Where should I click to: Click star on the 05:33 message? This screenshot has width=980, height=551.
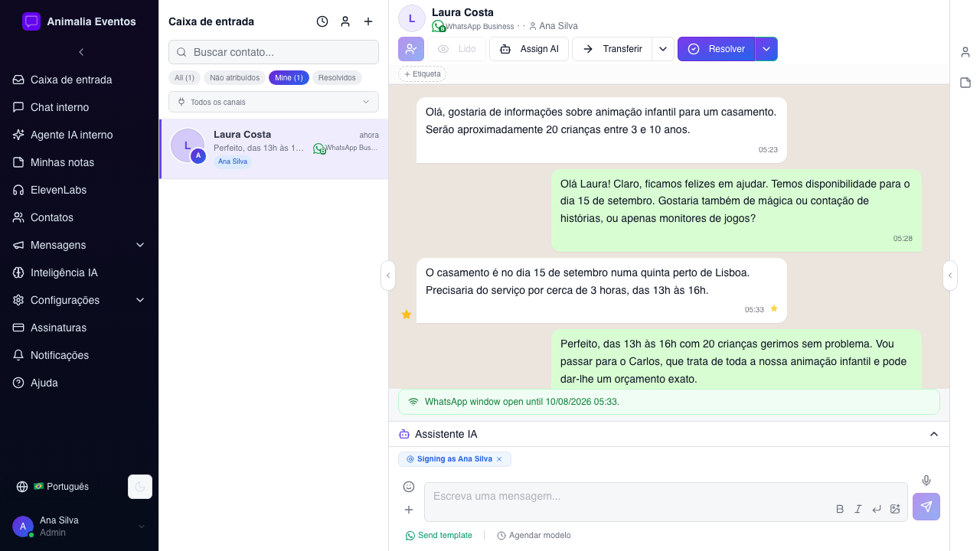(x=774, y=308)
